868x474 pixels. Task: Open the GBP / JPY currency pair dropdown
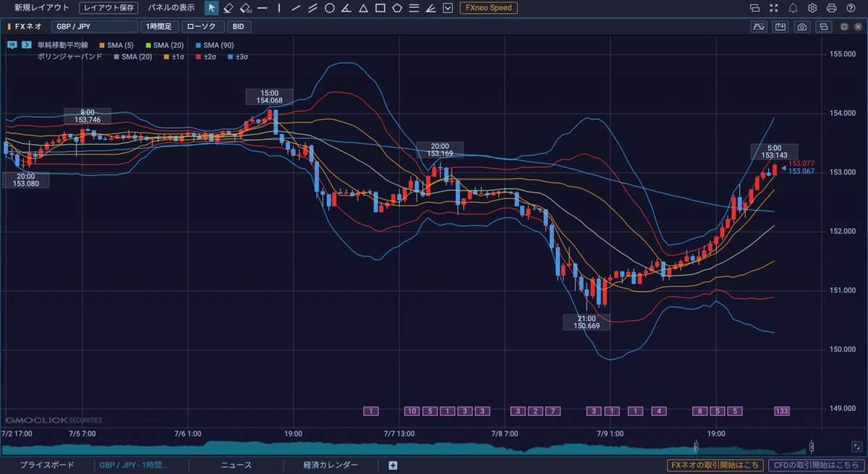tap(94, 27)
